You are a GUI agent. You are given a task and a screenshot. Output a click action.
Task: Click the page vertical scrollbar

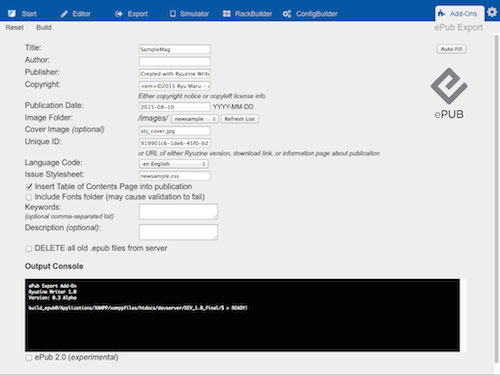click(x=496, y=200)
